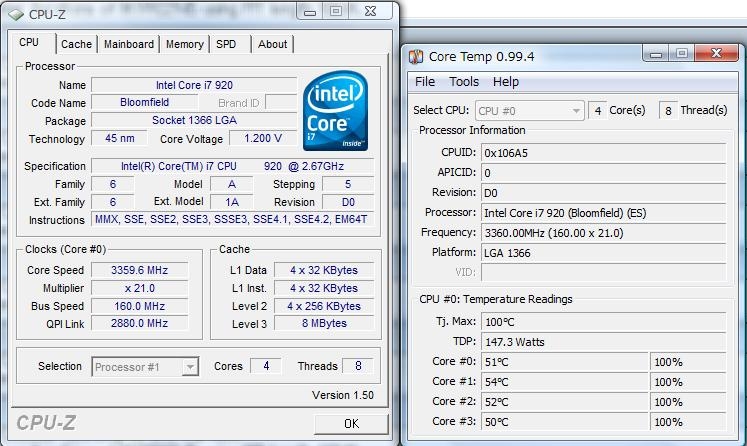Click the Revision value D0 in CPU-Z

coord(348,202)
